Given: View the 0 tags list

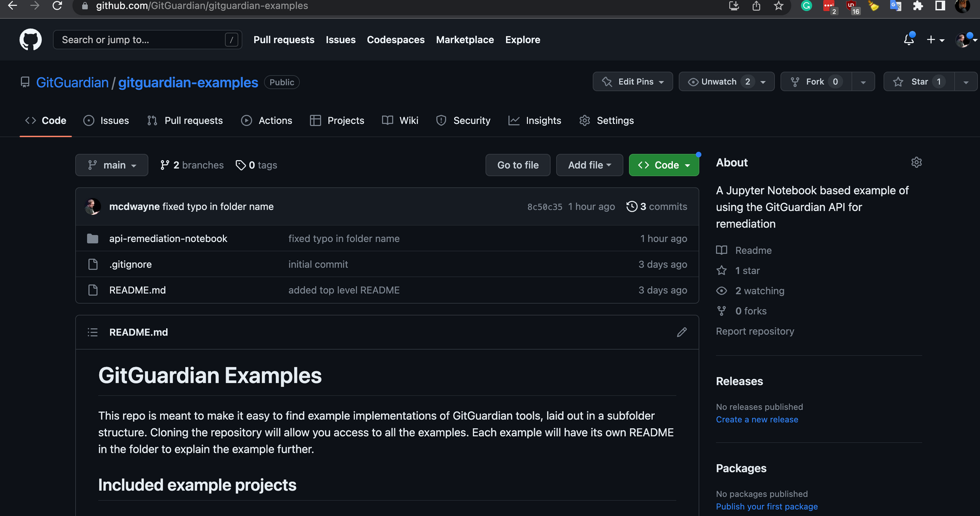Looking at the screenshot, I should coord(256,165).
